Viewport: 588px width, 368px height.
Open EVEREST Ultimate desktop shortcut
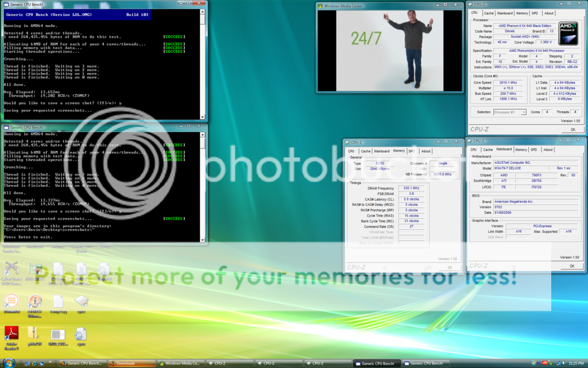(x=35, y=306)
